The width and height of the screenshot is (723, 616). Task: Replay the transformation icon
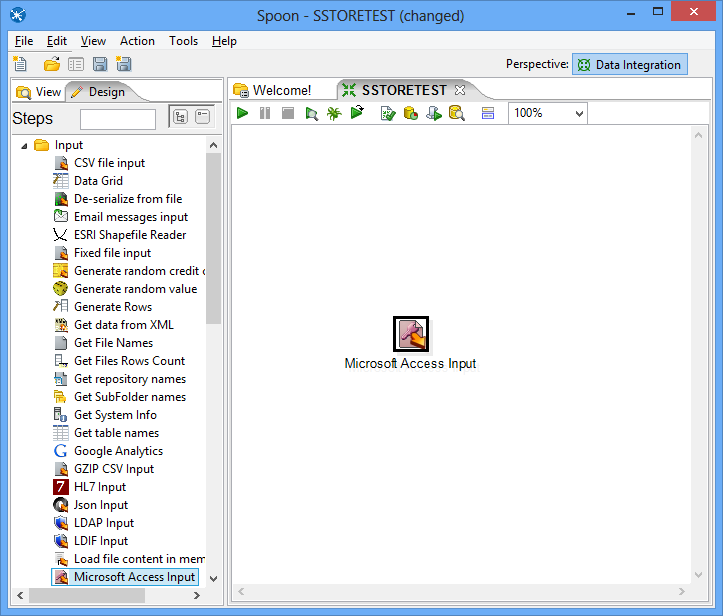click(357, 112)
